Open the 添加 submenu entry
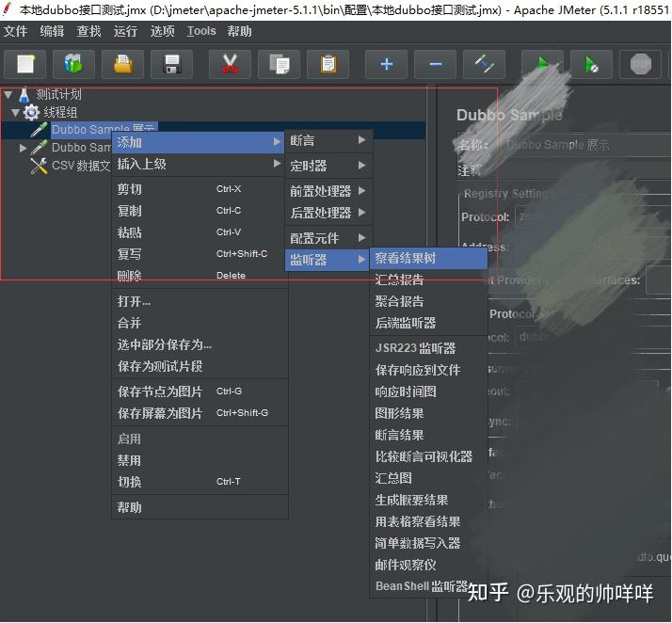Image resolution: width=672 pixels, height=623 pixels. (x=199, y=142)
